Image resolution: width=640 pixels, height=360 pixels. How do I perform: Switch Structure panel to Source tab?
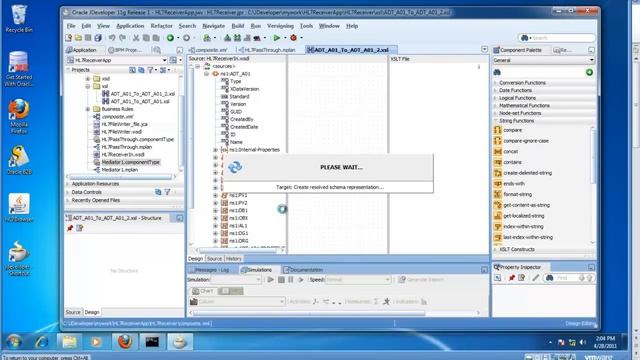(73, 312)
